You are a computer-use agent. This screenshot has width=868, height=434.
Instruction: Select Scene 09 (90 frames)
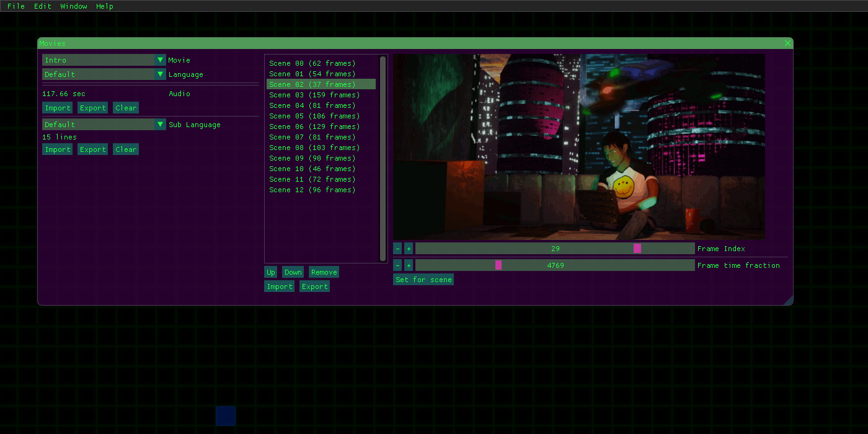point(321,158)
